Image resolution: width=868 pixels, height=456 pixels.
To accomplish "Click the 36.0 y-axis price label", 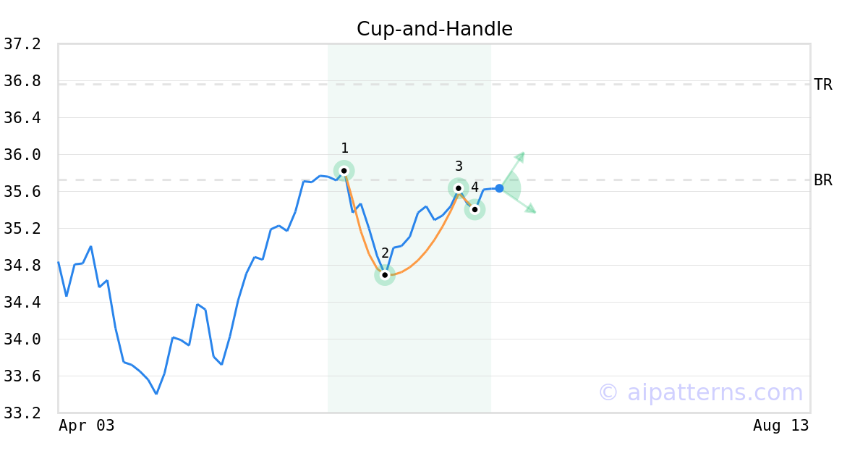I will tap(22, 155).
